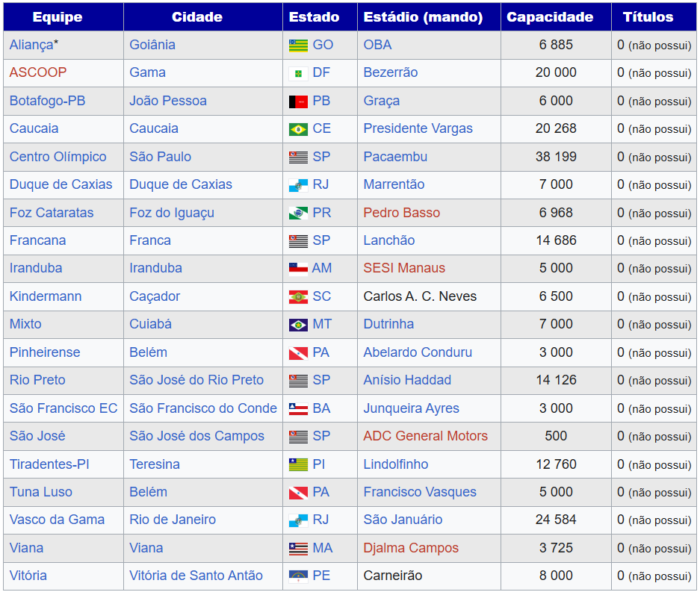Click the Pernambuco flag icon next to PE

coord(298,576)
